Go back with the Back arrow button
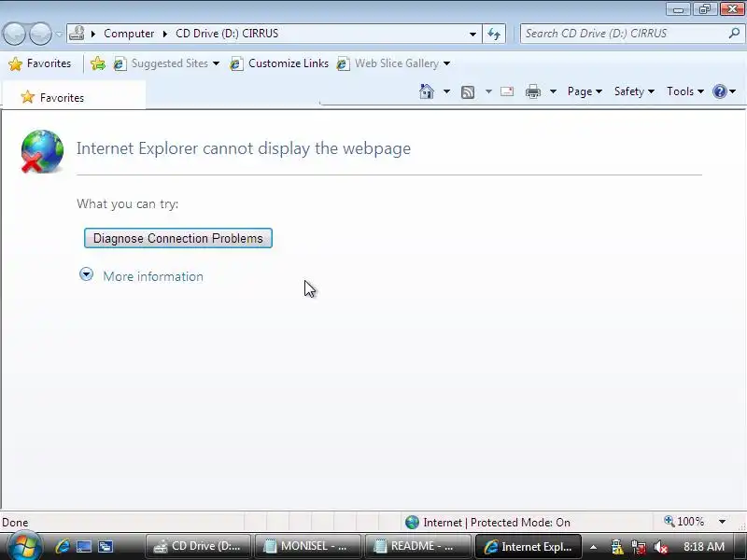This screenshot has height=560, width=747. 14,34
